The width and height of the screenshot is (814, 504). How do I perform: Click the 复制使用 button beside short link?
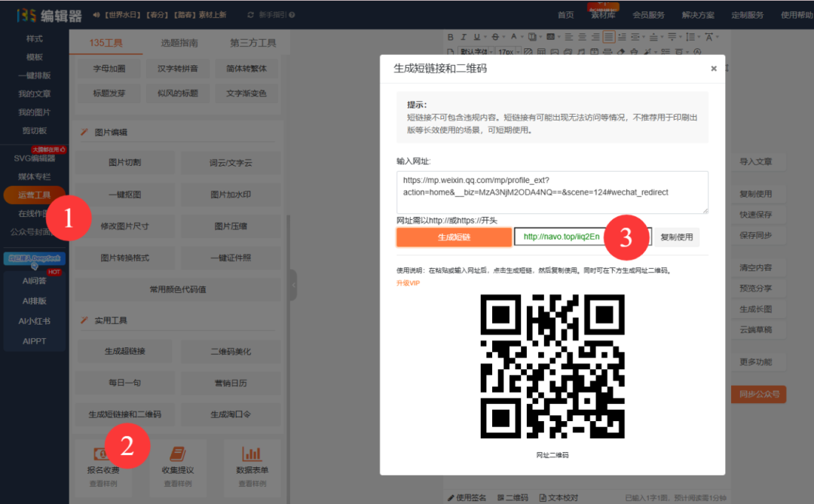click(676, 237)
